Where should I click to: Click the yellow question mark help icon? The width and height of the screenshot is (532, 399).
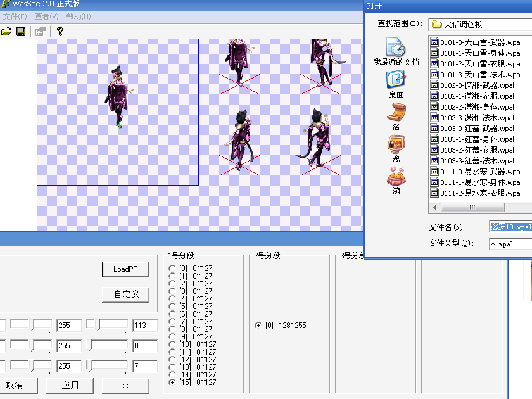60,32
